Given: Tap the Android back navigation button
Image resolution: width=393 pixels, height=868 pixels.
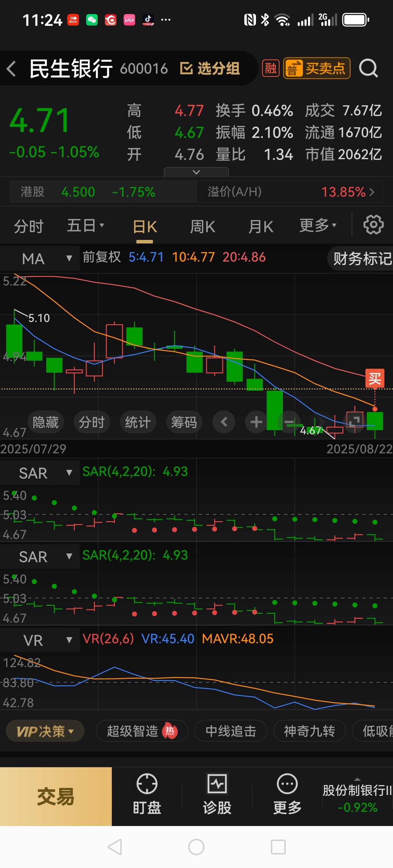Looking at the screenshot, I should point(115,847).
